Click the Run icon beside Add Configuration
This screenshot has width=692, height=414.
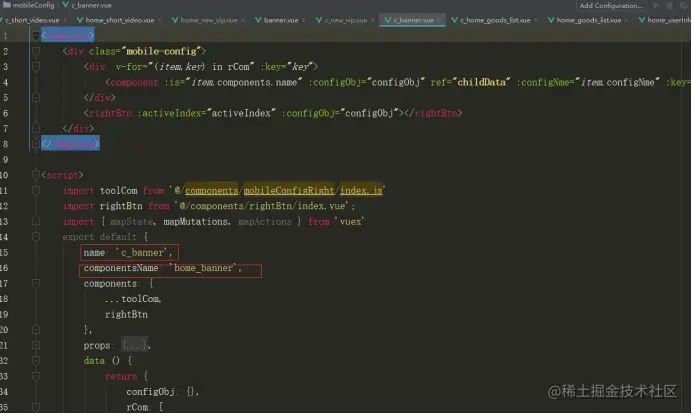[x=656, y=5]
